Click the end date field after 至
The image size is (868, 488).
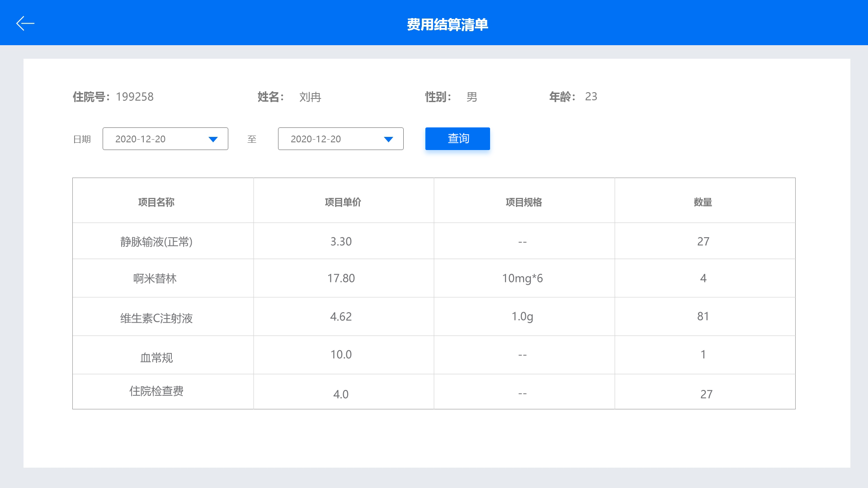pos(341,139)
